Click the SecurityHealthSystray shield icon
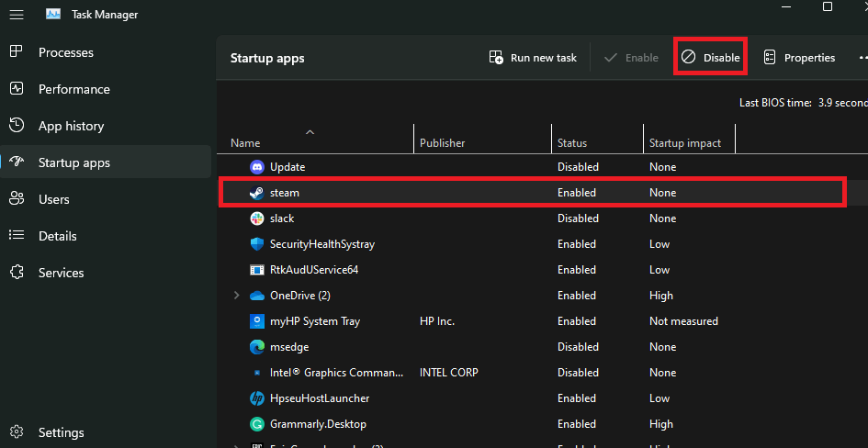Image resolution: width=868 pixels, height=448 pixels. coord(257,244)
